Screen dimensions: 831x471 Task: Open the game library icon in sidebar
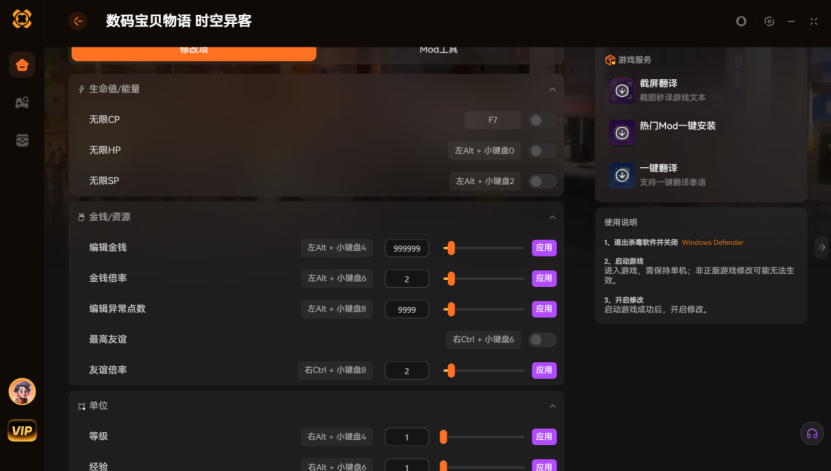(22, 103)
